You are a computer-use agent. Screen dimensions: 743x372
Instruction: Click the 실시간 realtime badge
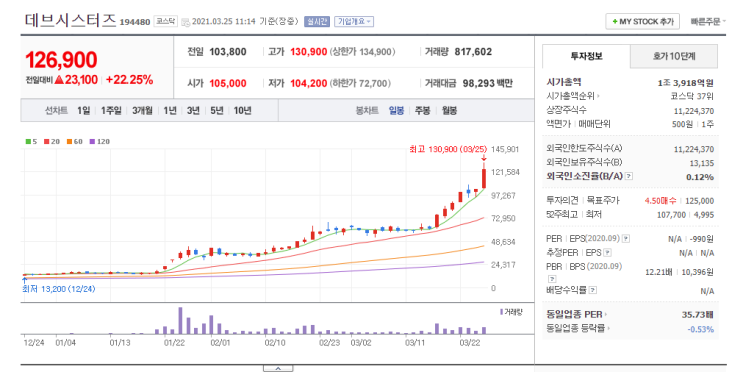tap(317, 21)
